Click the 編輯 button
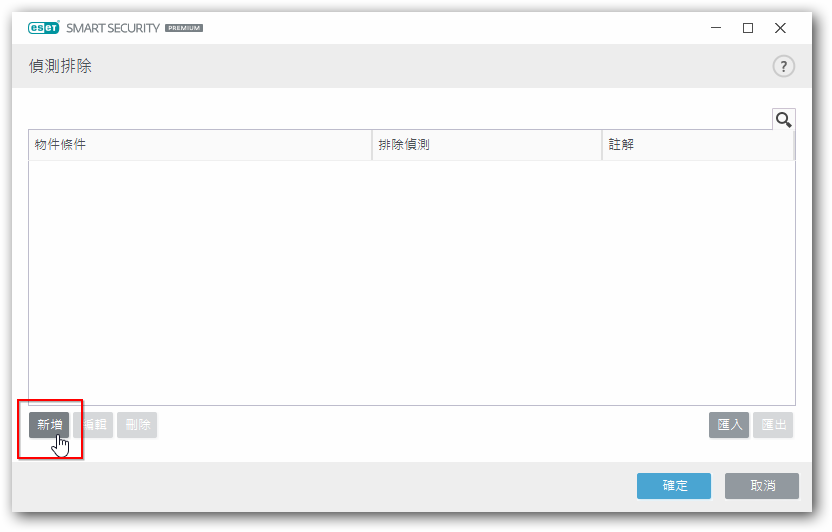832x532 pixels. click(x=93, y=425)
